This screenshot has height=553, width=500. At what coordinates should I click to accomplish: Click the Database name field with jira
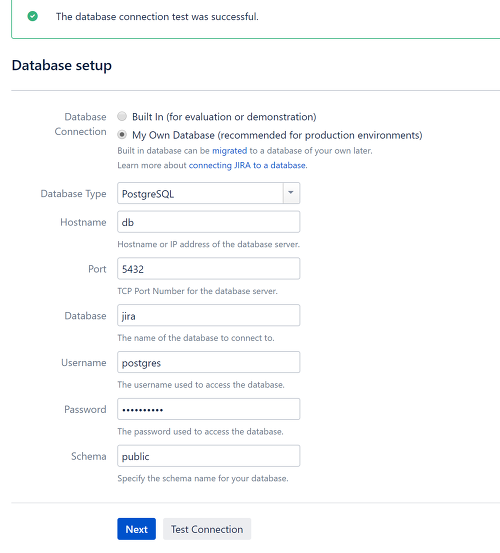[208, 315]
